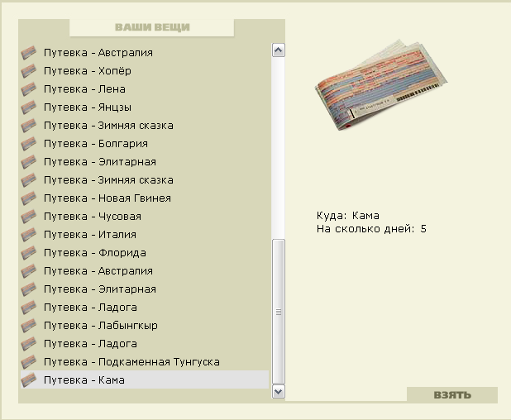Select Путевка - Новая Гвинея in the list
Viewport: 511px width, 420px height.
(107, 198)
